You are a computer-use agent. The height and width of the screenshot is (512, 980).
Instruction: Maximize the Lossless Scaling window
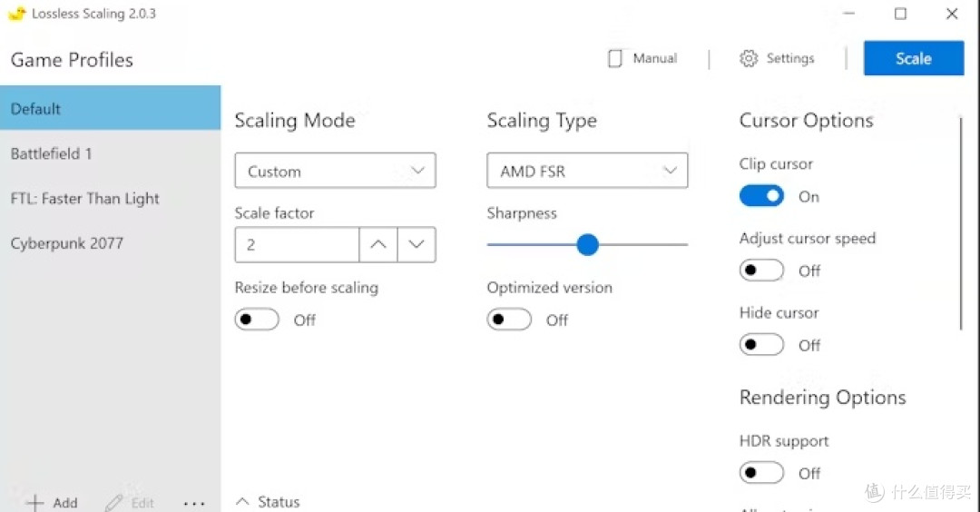point(900,13)
